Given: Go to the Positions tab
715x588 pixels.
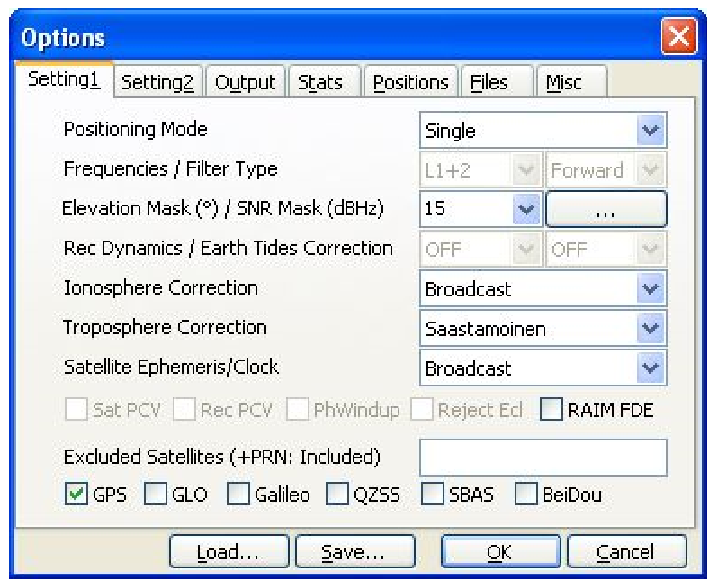Looking at the screenshot, I should [x=410, y=82].
